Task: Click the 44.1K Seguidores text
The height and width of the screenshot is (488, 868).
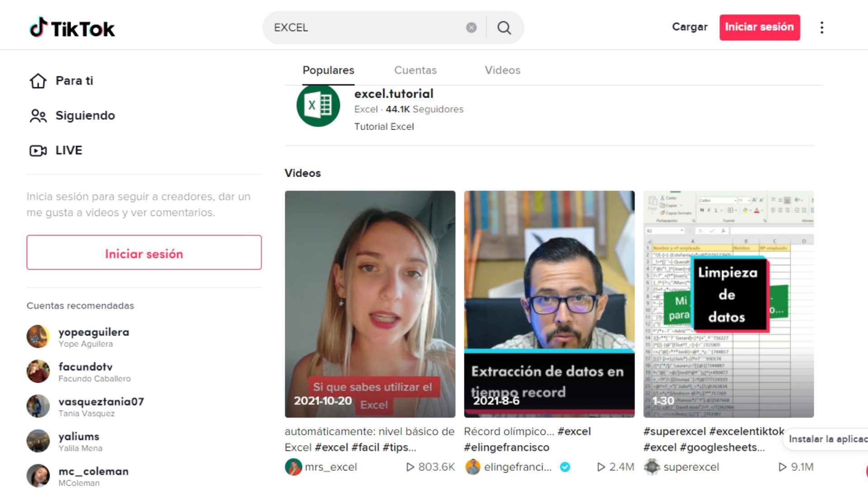Action: coord(425,109)
